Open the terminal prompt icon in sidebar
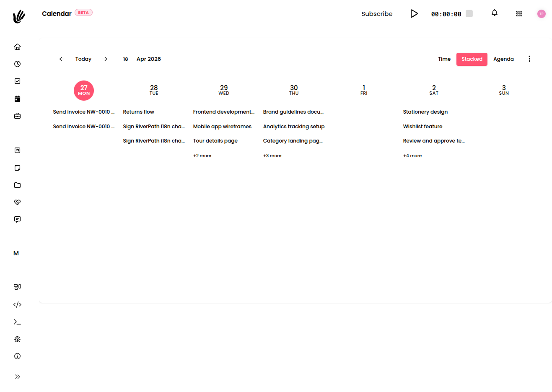 click(x=17, y=322)
